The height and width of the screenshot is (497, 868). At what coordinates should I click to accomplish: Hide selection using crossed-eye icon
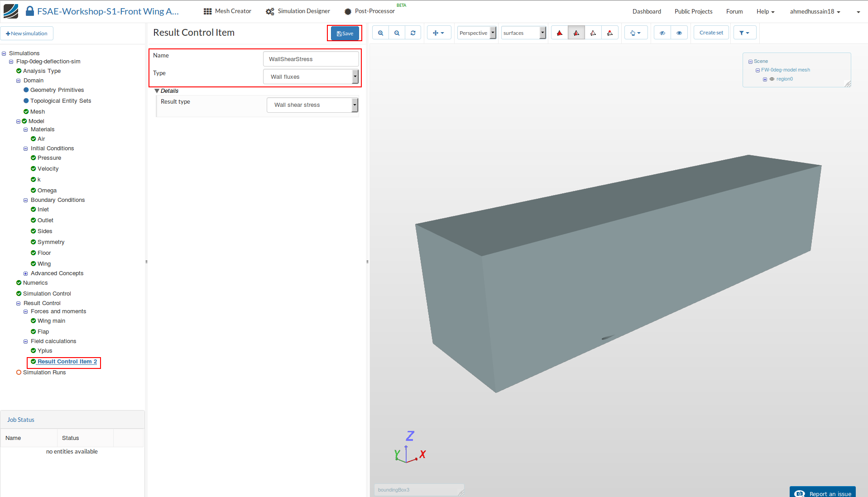(662, 33)
